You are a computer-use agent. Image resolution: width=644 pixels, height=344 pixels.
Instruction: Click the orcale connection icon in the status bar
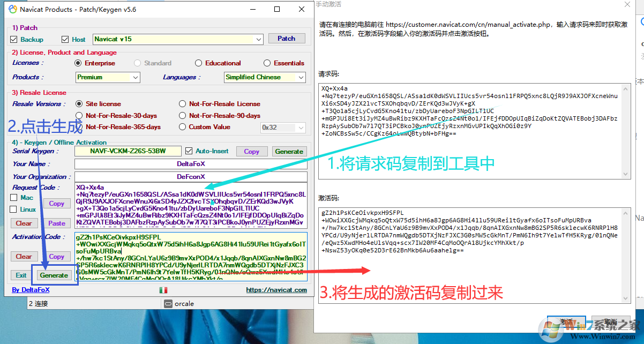168,303
